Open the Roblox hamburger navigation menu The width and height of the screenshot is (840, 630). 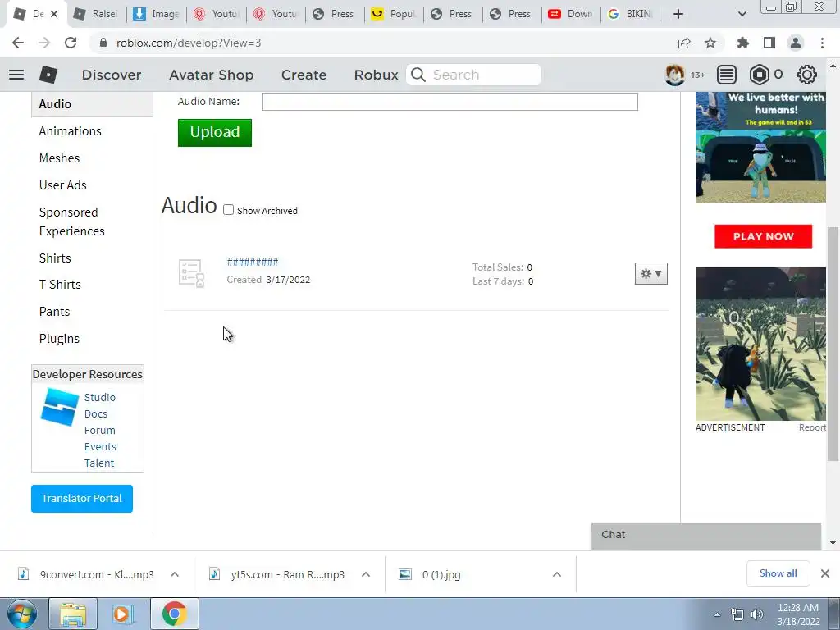[16, 75]
